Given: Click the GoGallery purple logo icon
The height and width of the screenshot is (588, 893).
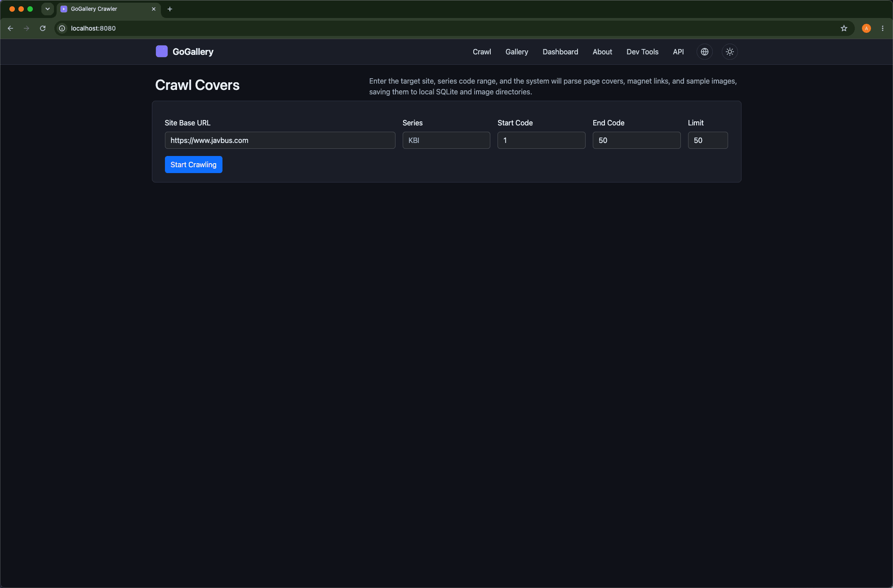Looking at the screenshot, I should tap(162, 51).
